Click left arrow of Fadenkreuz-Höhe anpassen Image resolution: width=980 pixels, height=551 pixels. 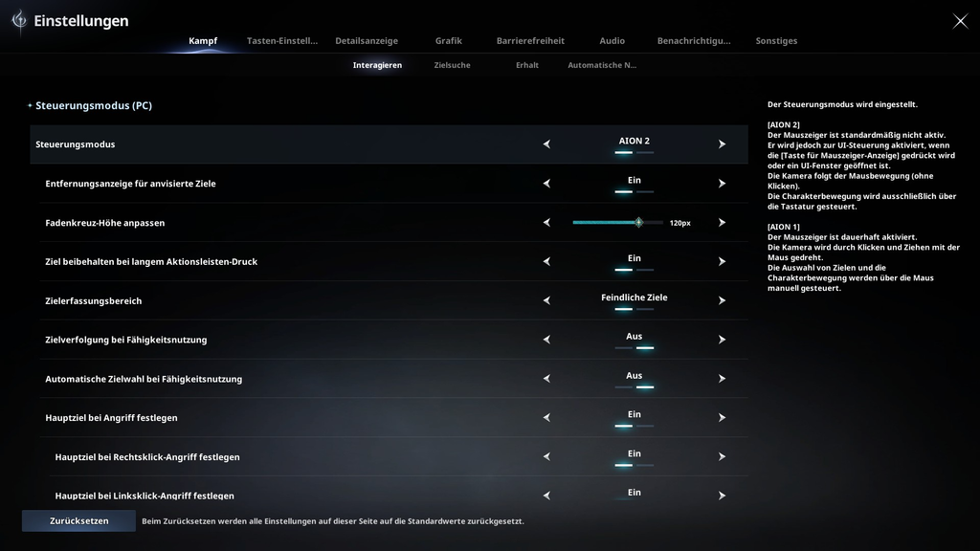pos(546,222)
